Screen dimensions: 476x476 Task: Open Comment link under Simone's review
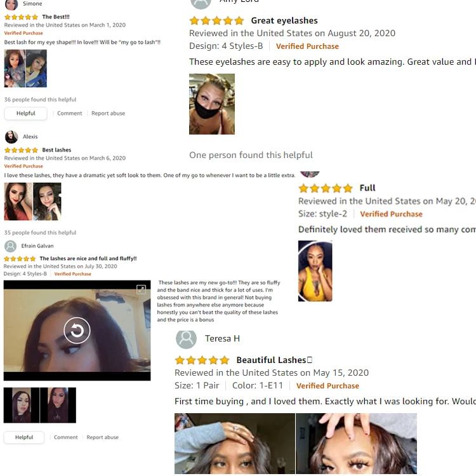pos(70,113)
